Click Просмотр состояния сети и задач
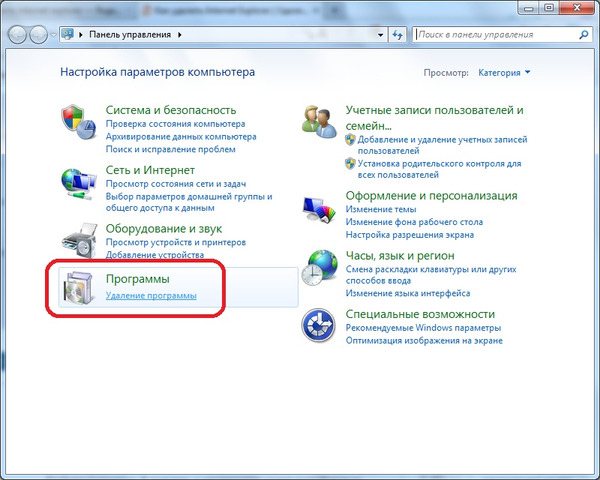Image resolution: width=600 pixels, height=480 pixels. coord(176,184)
